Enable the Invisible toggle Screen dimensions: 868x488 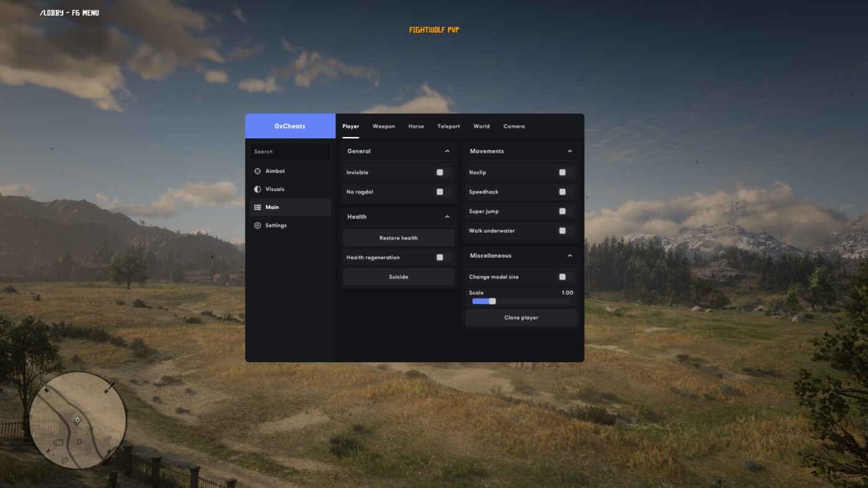pos(440,172)
